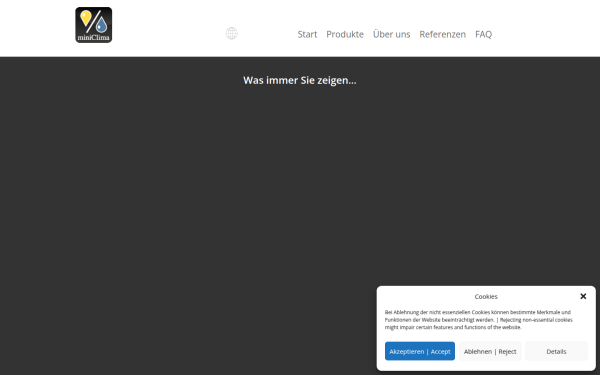The image size is (600, 375).
Task: Open the Produkte menu
Action: pos(345,34)
